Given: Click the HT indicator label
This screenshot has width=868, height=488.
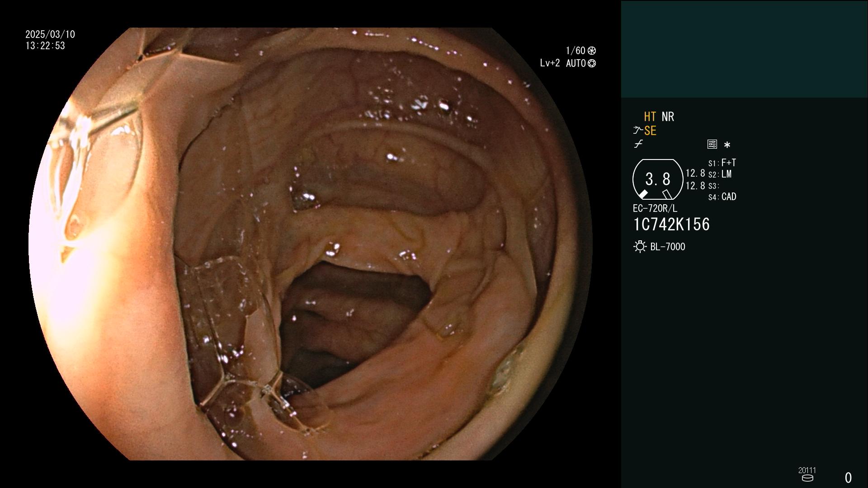Looking at the screenshot, I should (x=650, y=117).
